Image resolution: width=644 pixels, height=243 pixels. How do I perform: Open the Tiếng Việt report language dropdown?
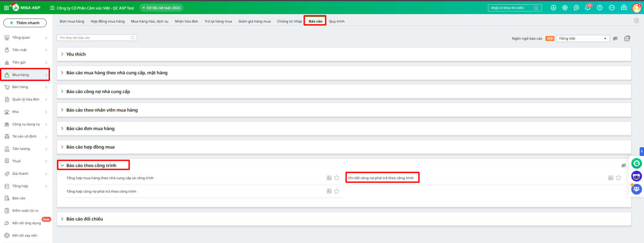pyautogui.click(x=582, y=38)
